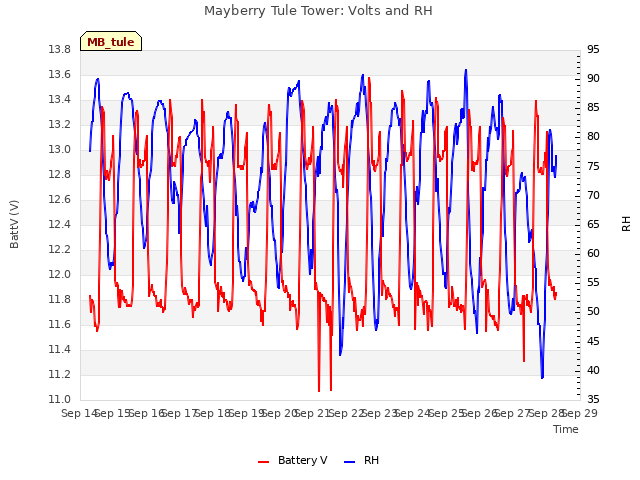Click the 65 RH tick label
This screenshot has height=480, width=640.
(593, 224)
